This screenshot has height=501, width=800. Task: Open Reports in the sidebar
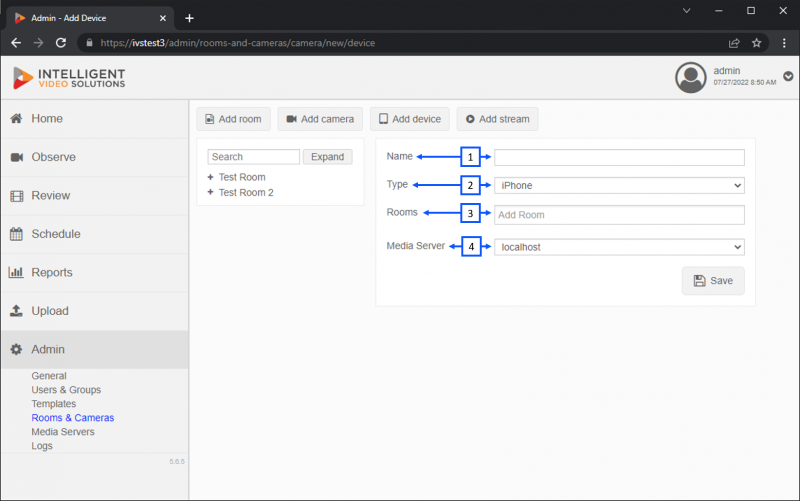(94, 272)
